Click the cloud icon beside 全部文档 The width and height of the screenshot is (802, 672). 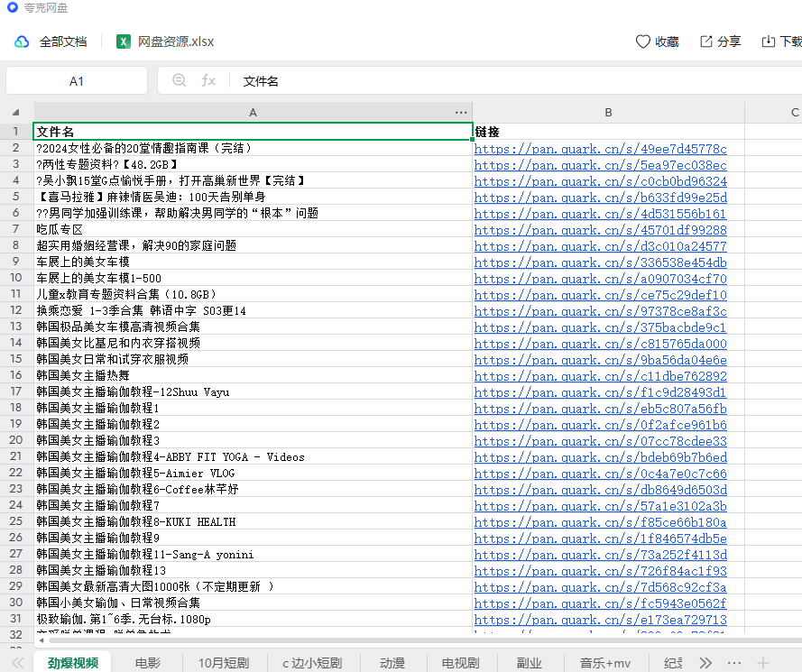tap(22, 41)
